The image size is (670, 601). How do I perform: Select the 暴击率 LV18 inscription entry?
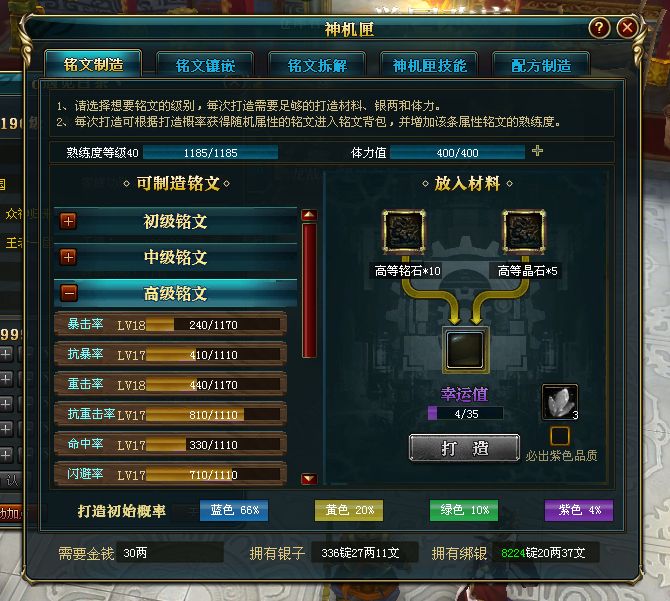[170, 325]
